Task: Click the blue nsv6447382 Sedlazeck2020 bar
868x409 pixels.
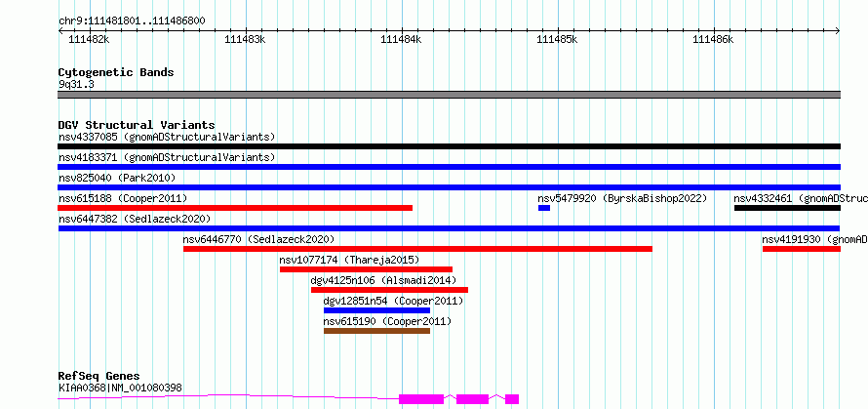Action: [449, 228]
